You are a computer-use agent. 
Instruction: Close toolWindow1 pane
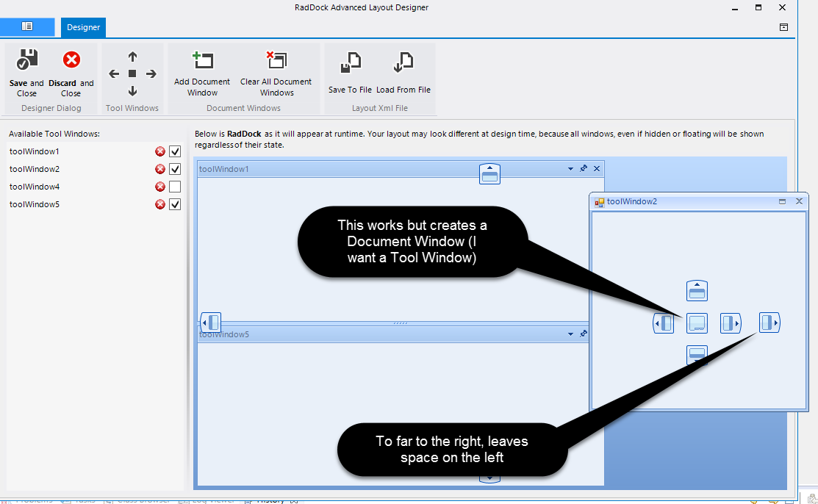[x=597, y=168]
